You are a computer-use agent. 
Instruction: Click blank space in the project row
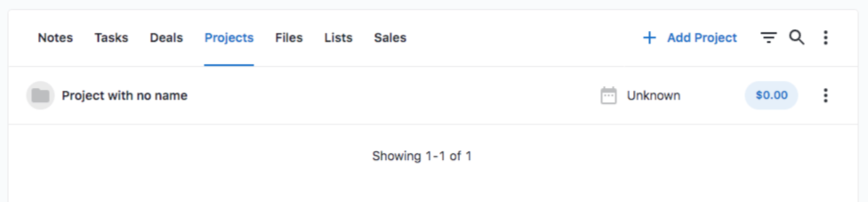(x=391, y=95)
